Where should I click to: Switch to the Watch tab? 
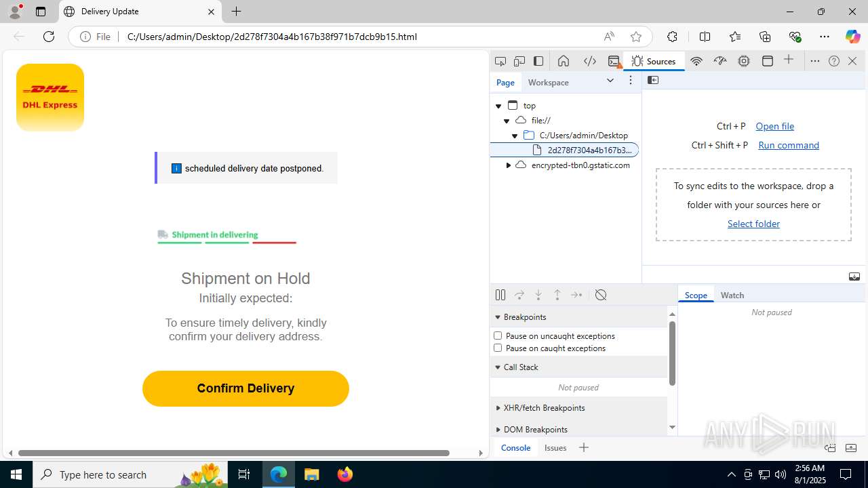pos(732,295)
